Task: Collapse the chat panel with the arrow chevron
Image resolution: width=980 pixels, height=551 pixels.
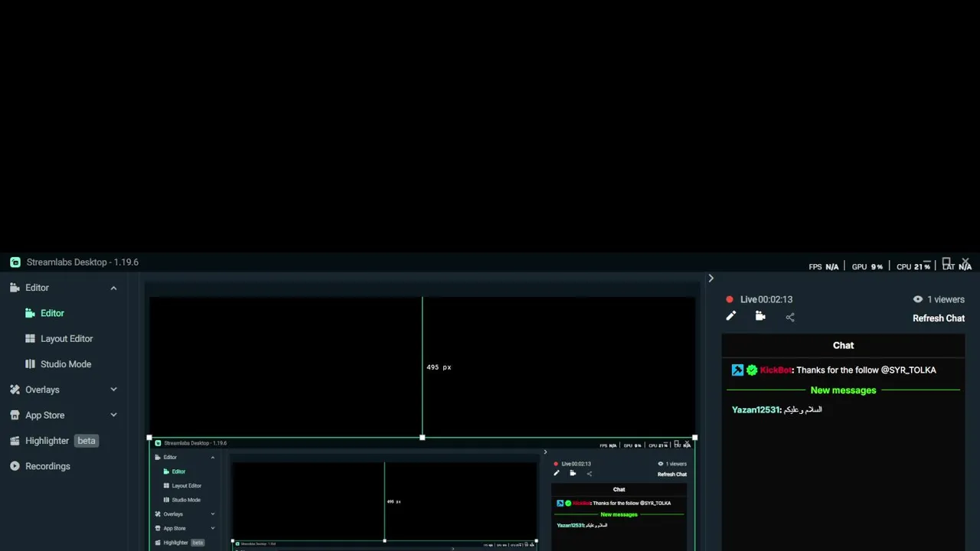Action: pyautogui.click(x=710, y=279)
